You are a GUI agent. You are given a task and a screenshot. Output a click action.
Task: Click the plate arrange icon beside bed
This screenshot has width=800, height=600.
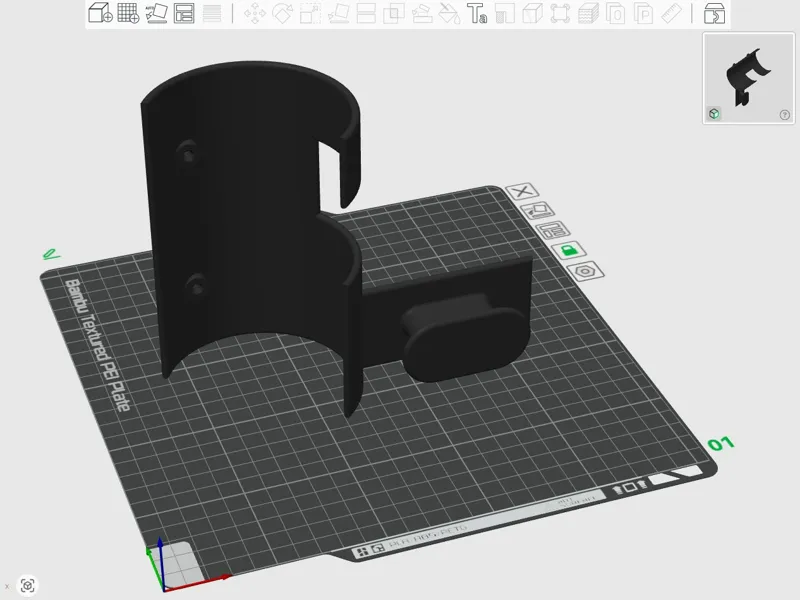(x=553, y=230)
